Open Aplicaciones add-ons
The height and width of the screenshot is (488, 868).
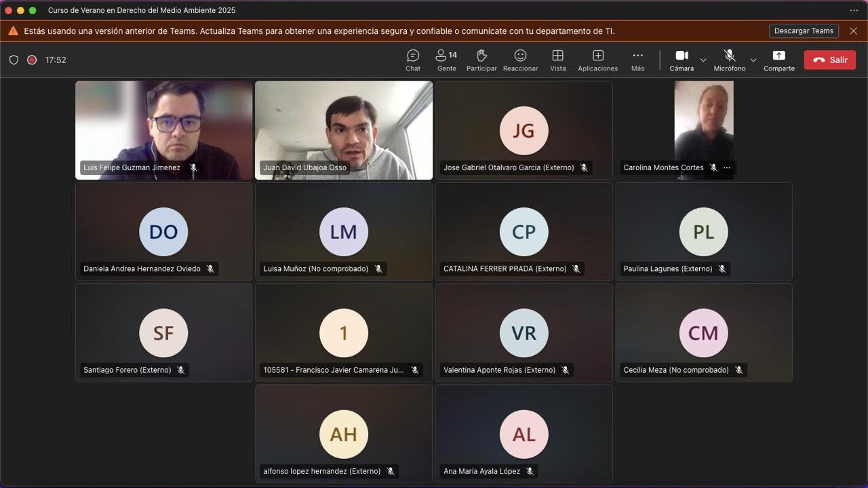(x=597, y=60)
